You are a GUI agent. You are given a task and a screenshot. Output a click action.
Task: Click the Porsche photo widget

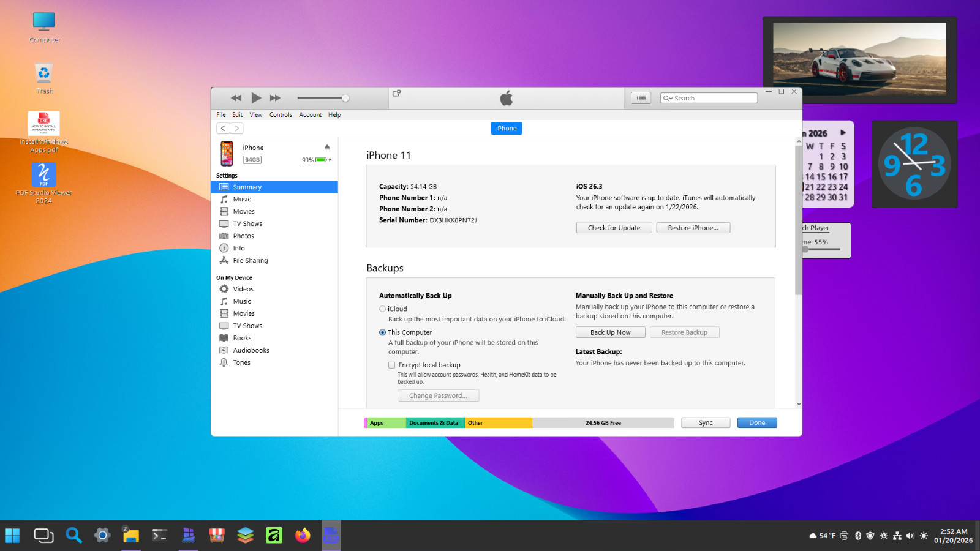click(859, 59)
